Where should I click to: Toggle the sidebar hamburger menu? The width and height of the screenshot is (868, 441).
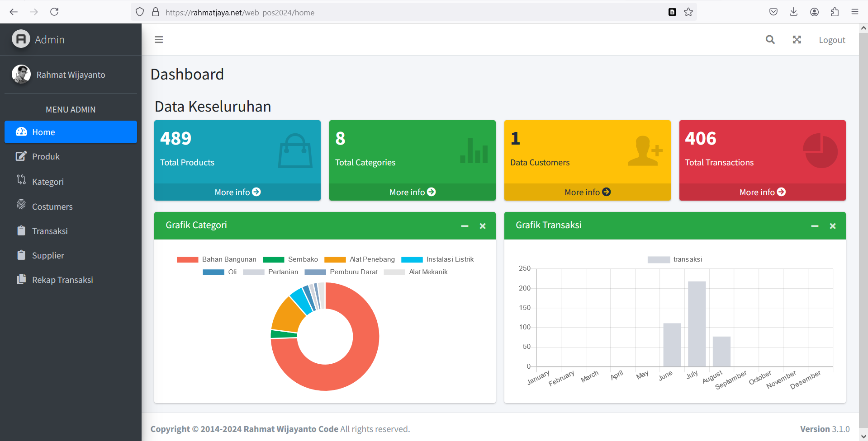click(x=159, y=40)
